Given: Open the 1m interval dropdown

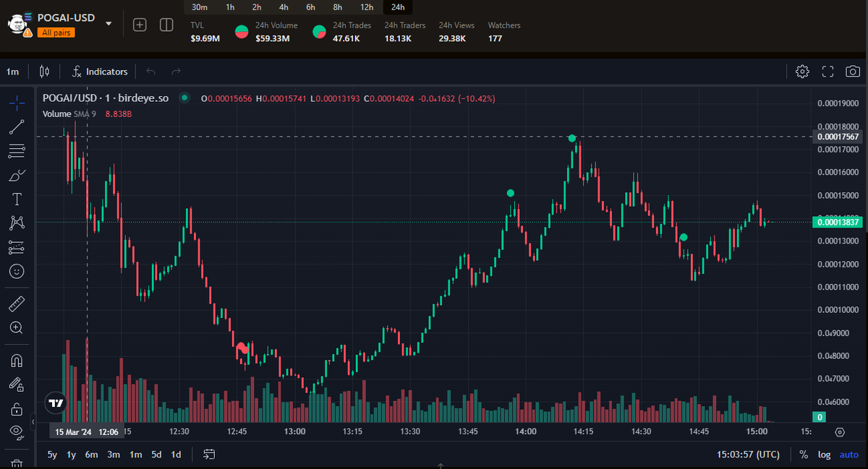Looking at the screenshot, I should point(12,72).
